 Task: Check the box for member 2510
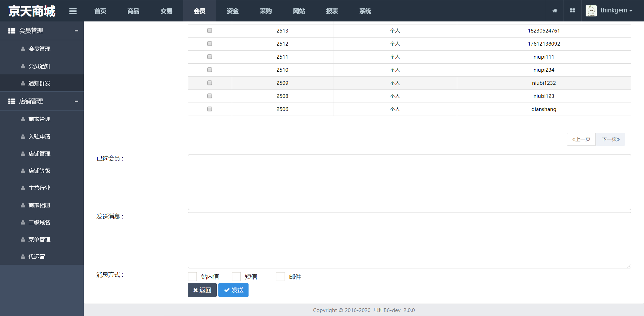coord(210,70)
